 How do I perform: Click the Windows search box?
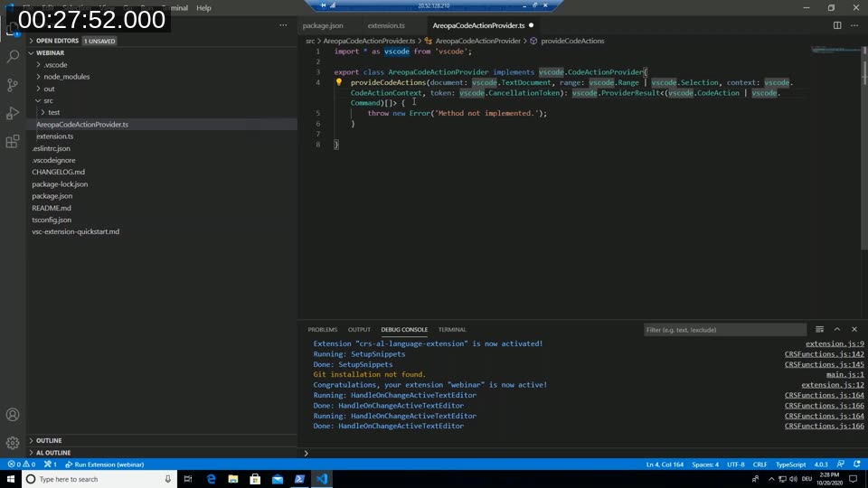(x=99, y=479)
